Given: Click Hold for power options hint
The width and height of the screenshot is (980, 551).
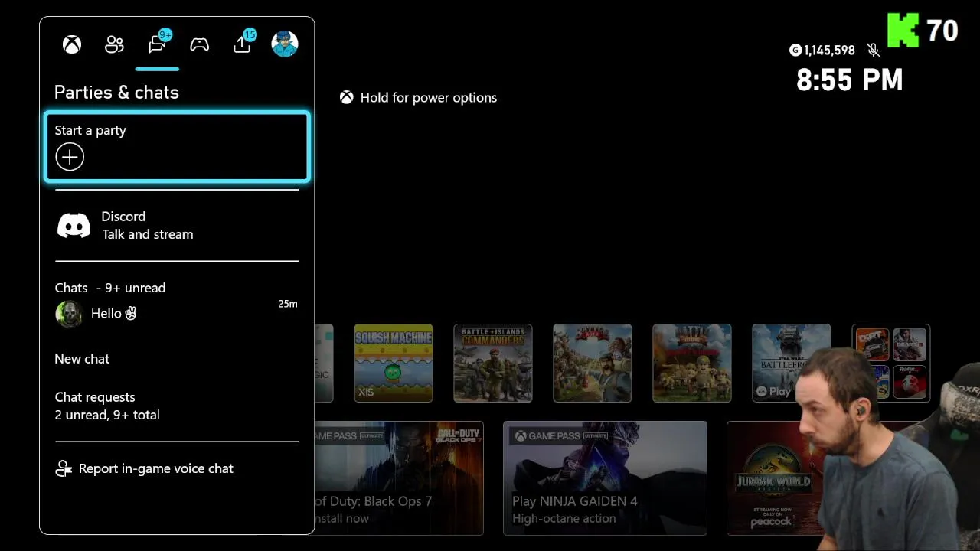Looking at the screenshot, I should 418,97.
